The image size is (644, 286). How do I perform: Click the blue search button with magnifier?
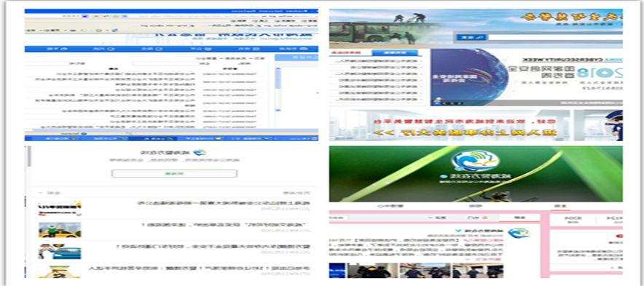[471, 37]
